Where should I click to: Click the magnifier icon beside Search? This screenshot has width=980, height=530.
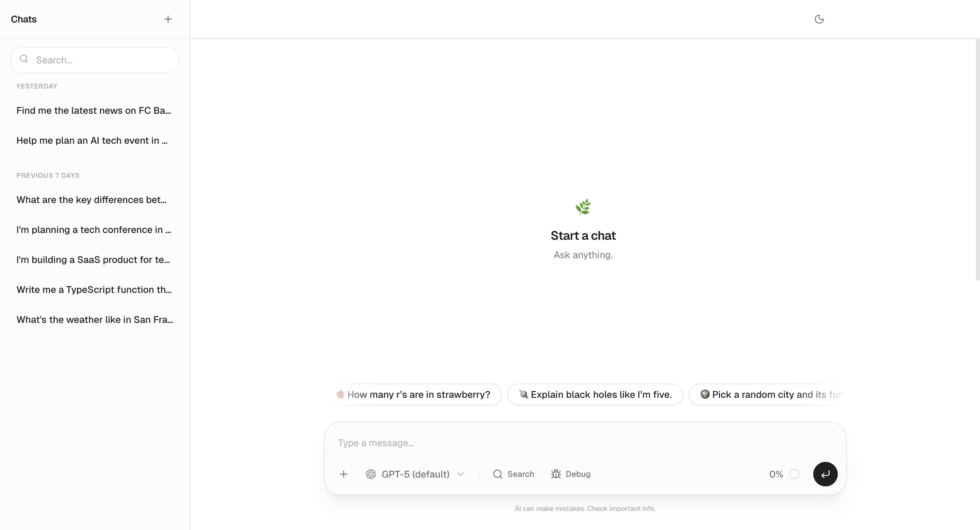tap(497, 474)
